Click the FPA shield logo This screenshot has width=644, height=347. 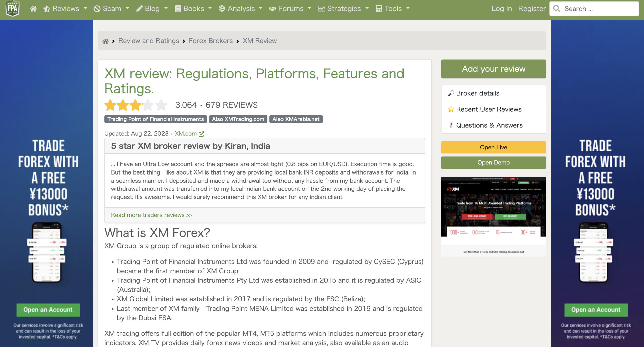pos(12,8)
